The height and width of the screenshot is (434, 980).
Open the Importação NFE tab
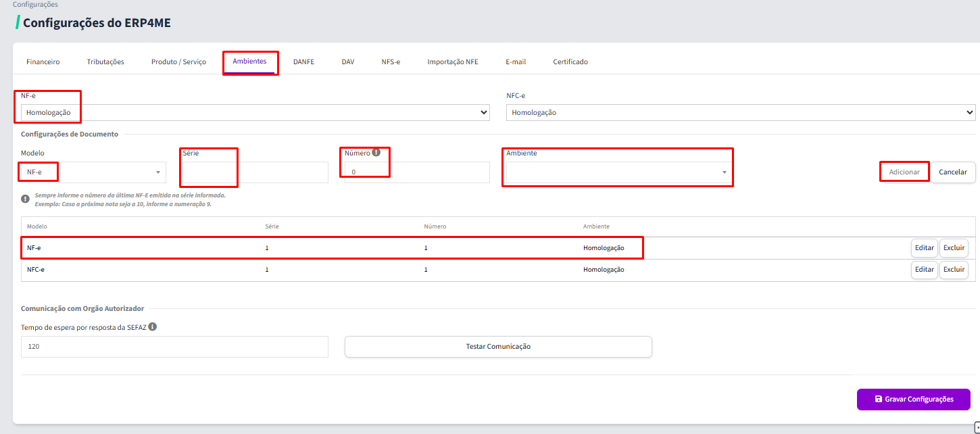(453, 62)
